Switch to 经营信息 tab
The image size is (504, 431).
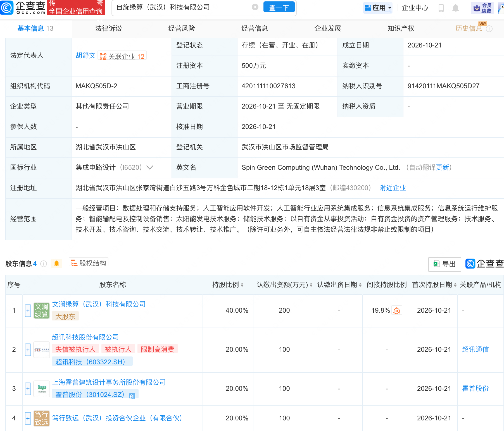(x=255, y=28)
